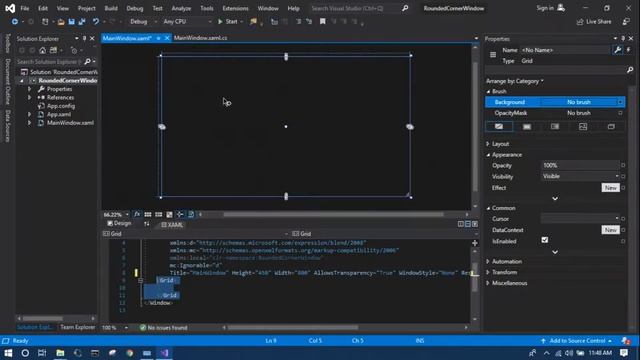The width and height of the screenshot is (640, 360).
Task: Choose Solid Color Brush editor tab
Action: tap(527, 127)
